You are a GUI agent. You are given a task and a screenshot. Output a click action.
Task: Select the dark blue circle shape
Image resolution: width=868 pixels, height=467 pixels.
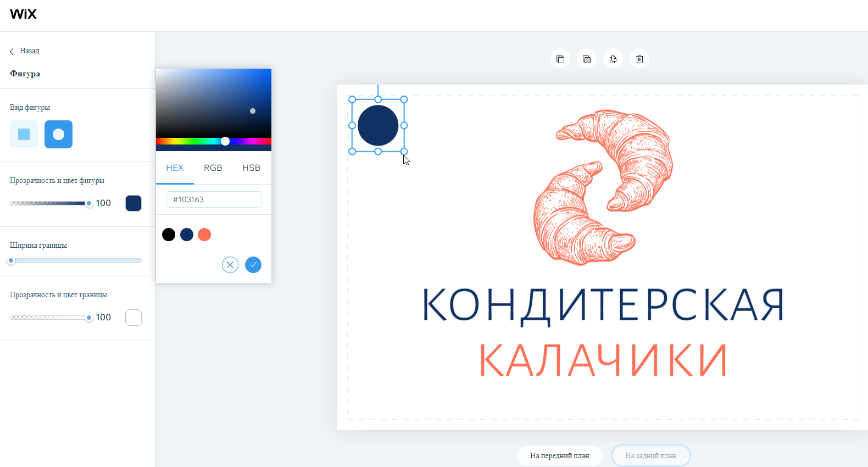point(378,125)
